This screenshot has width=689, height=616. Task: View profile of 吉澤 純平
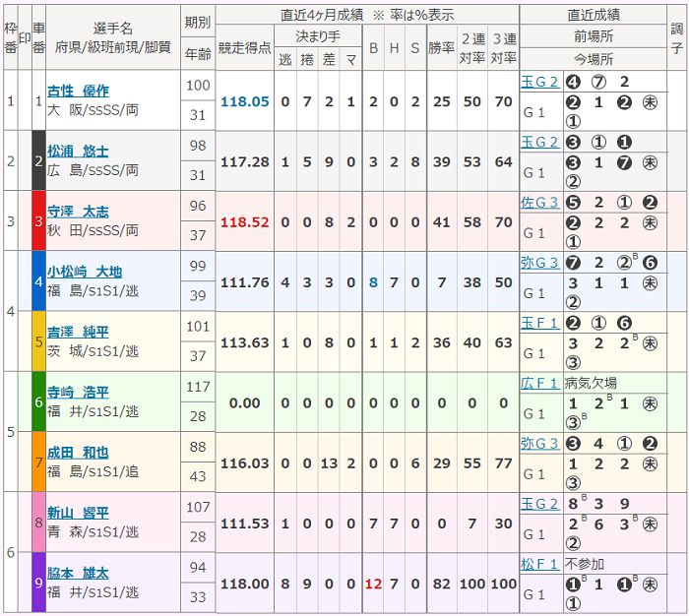(78, 333)
